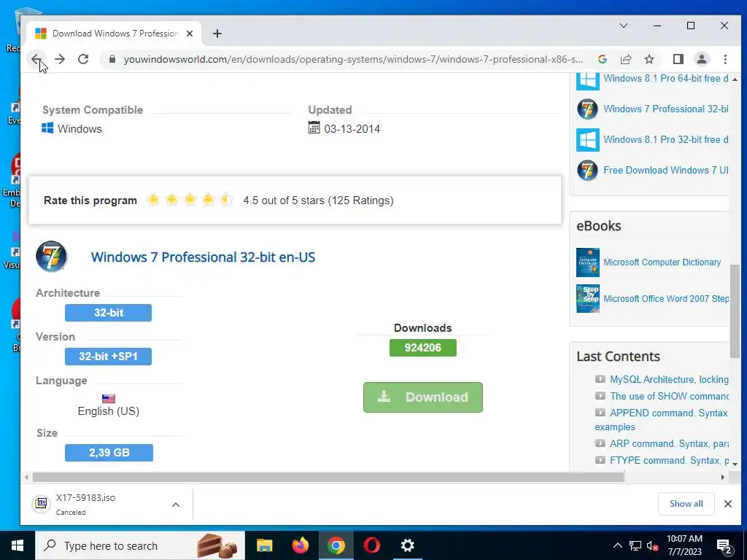Click the 2,39 GB size badge
747x560 pixels.
109,453
